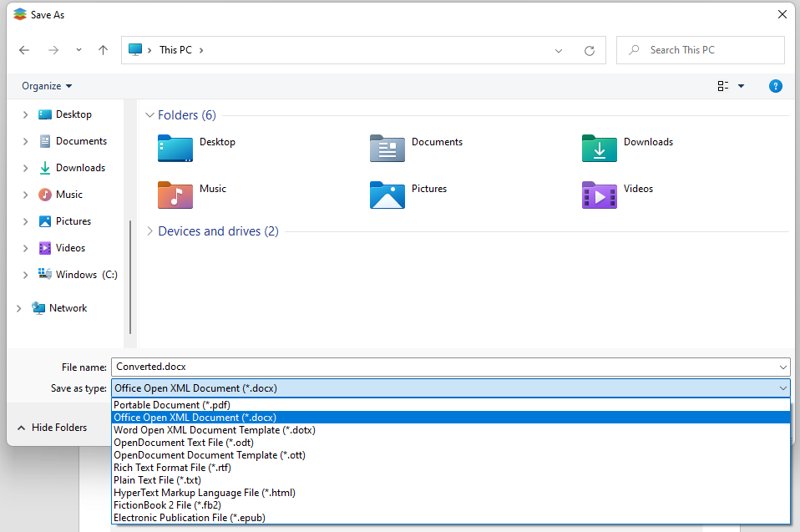800x532 pixels.
Task: Open the Help question mark icon
Action: (775, 86)
